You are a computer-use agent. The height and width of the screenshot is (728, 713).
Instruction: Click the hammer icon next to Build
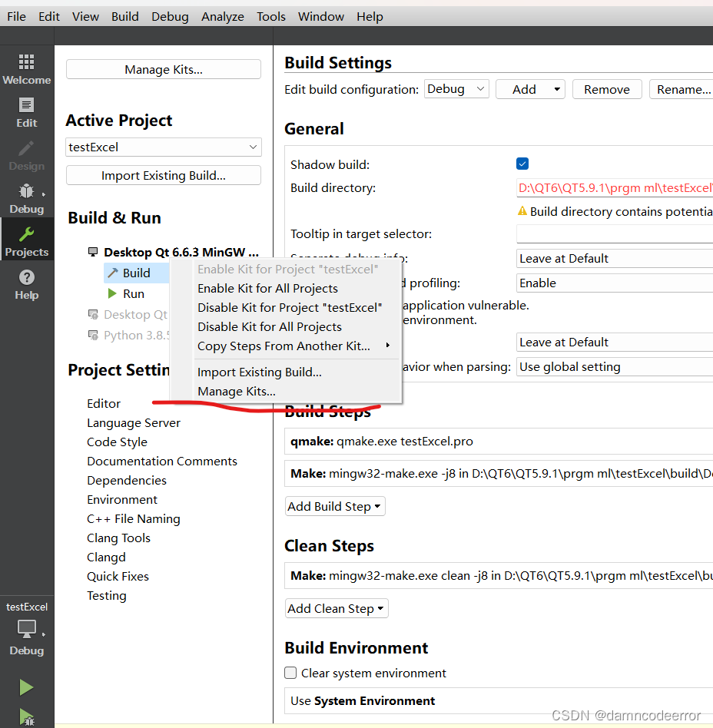tap(113, 273)
